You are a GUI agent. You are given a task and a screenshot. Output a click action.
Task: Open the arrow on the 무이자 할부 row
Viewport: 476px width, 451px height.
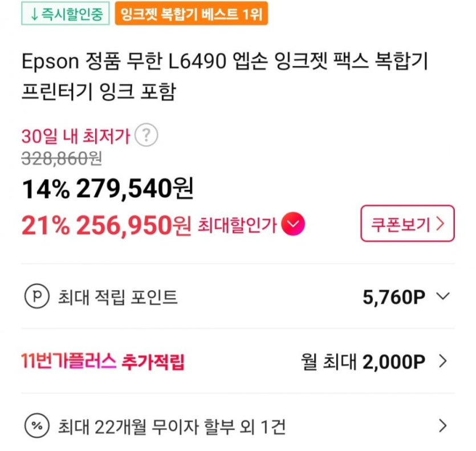tap(444, 425)
